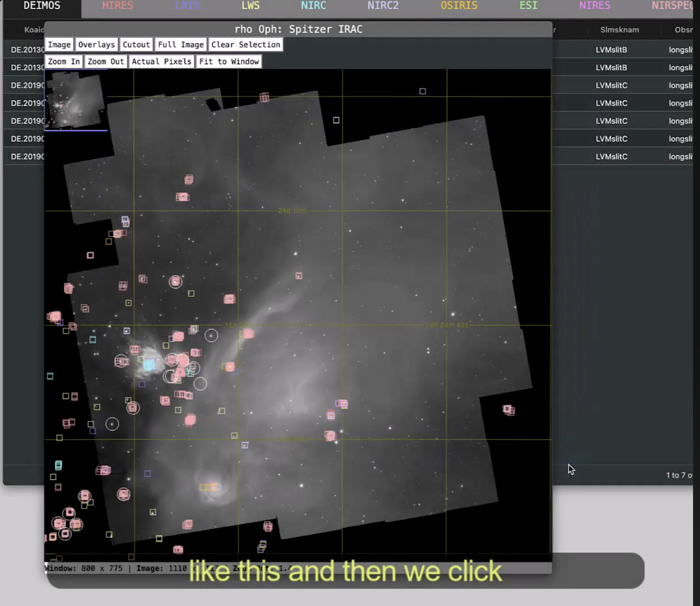
Task: Click the Full Image button
Action: click(180, 45)
